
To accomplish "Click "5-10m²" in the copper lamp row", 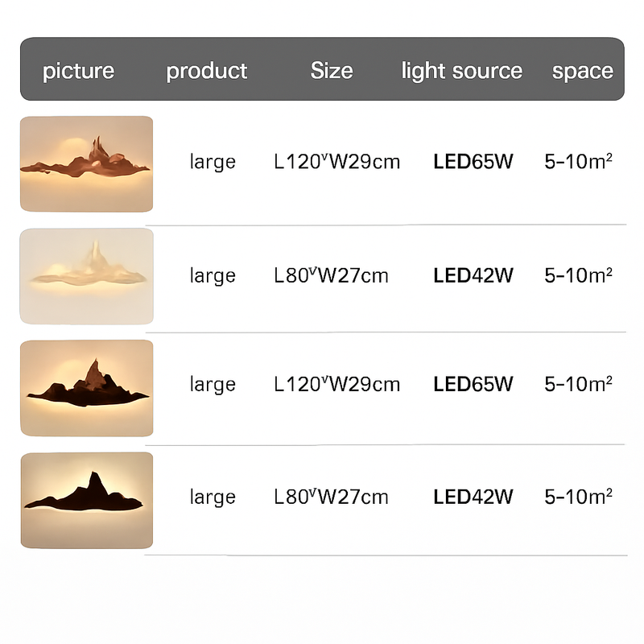I will coord(579,162).
